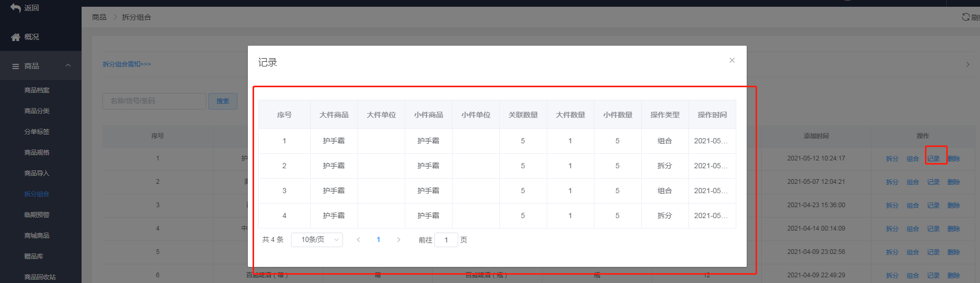980x283 pixels.
Task: Expand the right arrow of 拆分组合需知 panel
Action: coord(968,64)
